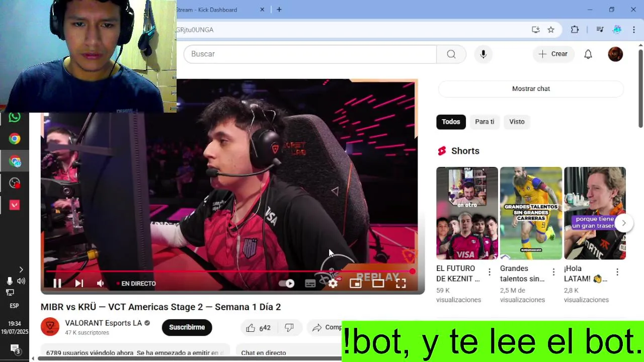The width and height of the screenshot is (644, 362).
Task: Toggle subtitles in the player
Action: click(x=310, y=284)
